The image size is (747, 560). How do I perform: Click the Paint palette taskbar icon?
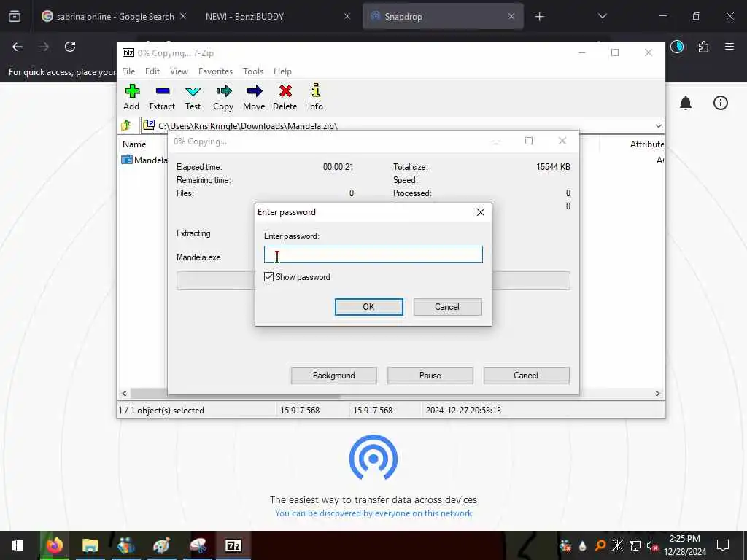pos(161,545)
